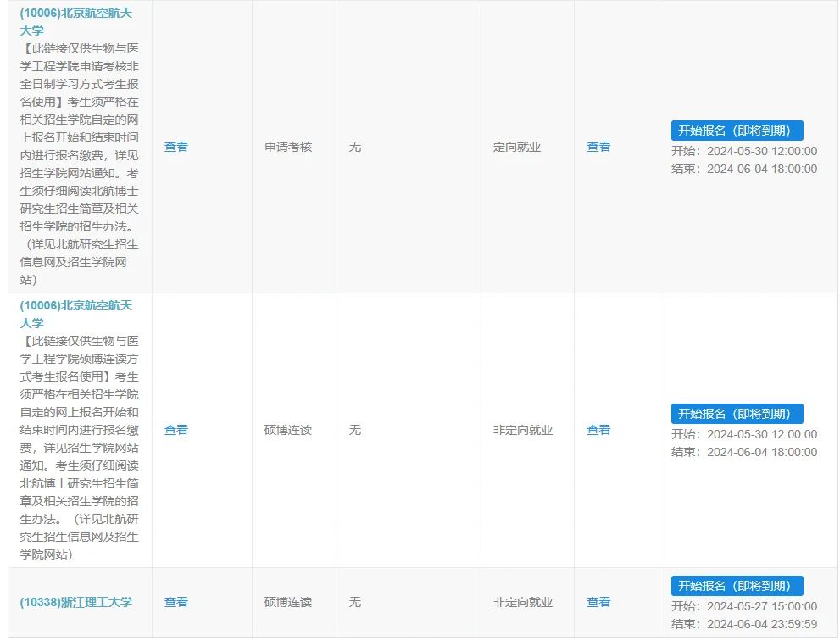The height and width of the screenshot is (641, 840).
Task: Select 硕博连读 text in 北航 row
Action: pyautogui.click(x=288, y=430)
